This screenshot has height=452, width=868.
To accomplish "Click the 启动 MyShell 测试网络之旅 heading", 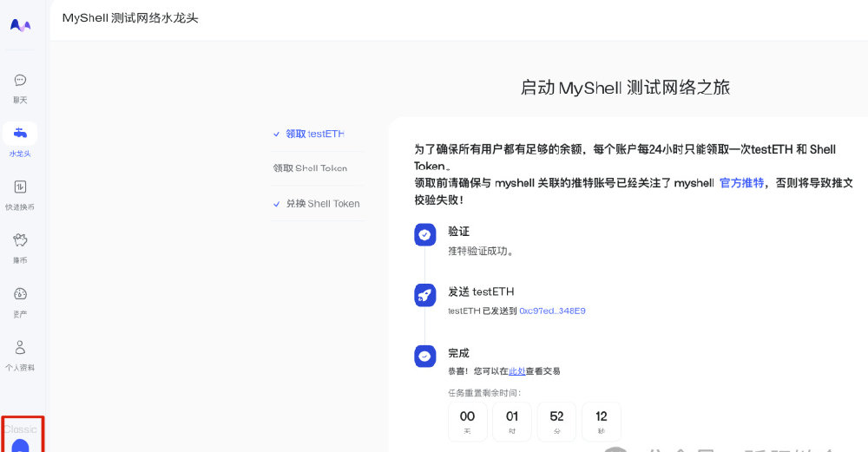I will coord(625,88).
